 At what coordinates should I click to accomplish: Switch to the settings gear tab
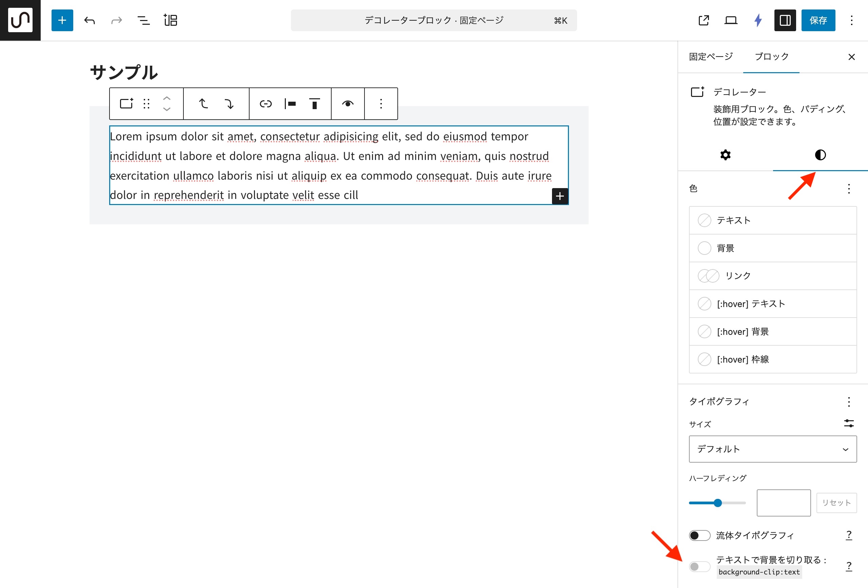point(725,155)
